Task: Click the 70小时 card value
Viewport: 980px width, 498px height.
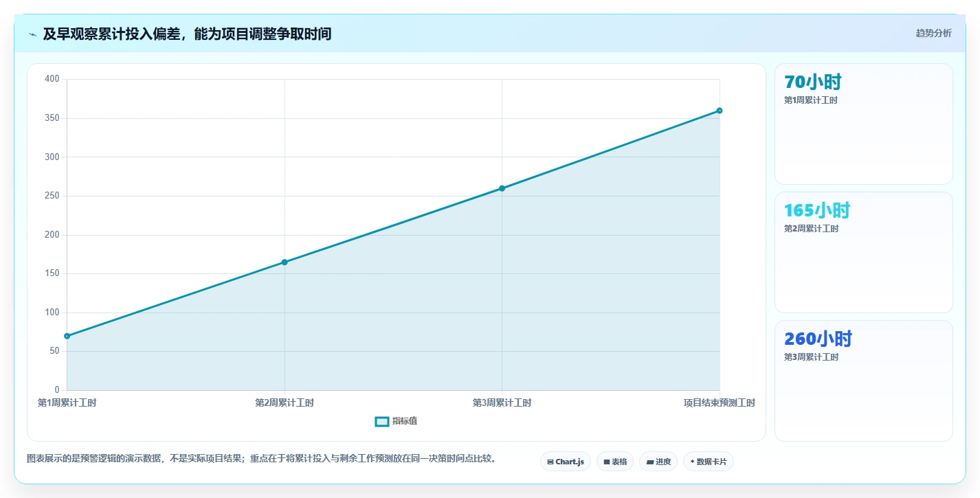Action: pos(813,82)
